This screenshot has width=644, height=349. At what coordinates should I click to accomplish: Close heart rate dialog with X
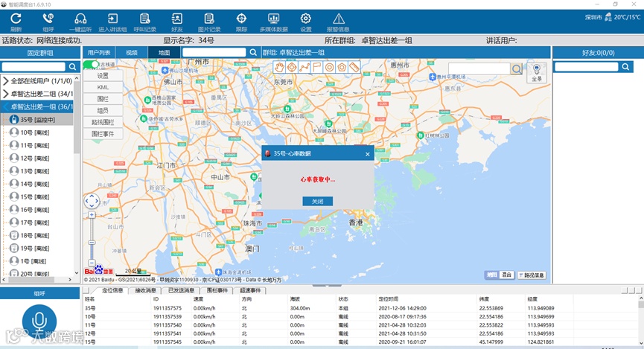(x=368, y=154)
